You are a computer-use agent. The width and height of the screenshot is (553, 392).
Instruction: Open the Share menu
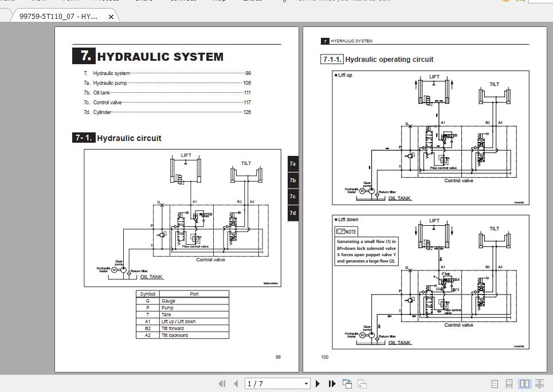[x=143, y=1]
